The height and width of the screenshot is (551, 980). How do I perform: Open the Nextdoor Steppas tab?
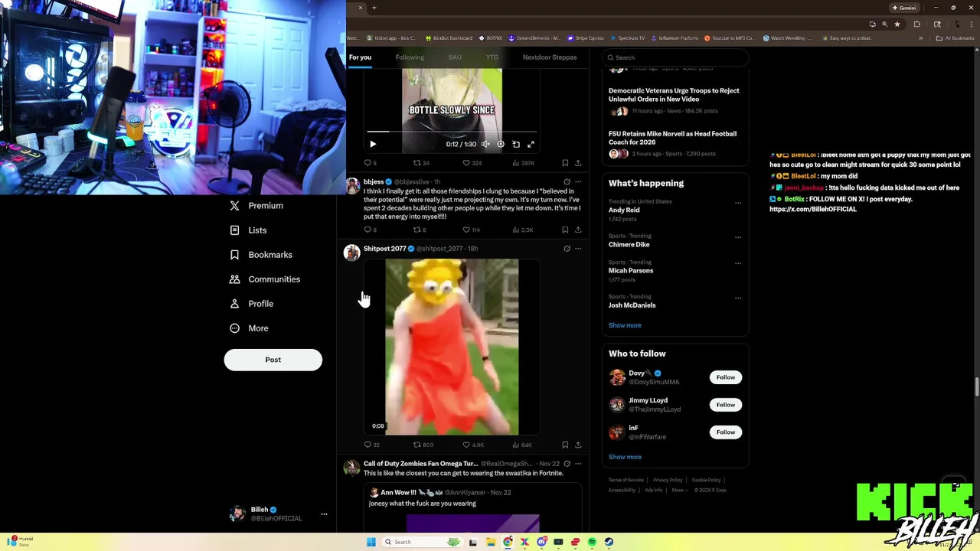550,57
